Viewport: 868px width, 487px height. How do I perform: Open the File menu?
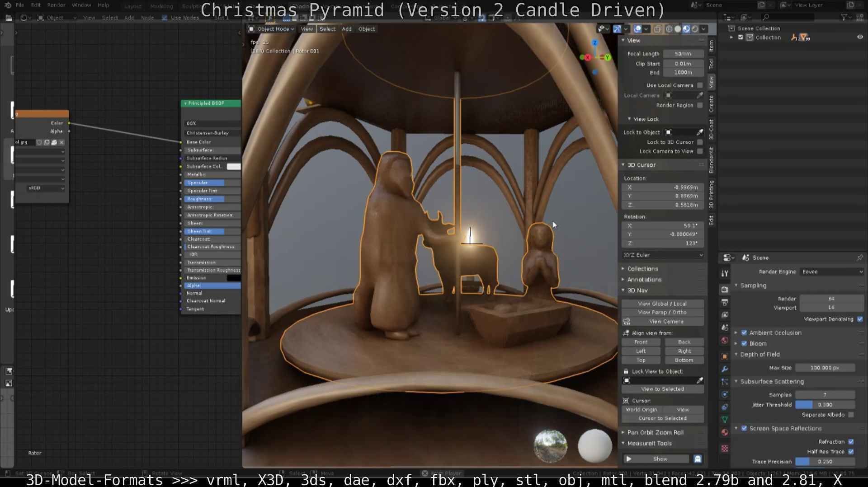pos(20,5)
